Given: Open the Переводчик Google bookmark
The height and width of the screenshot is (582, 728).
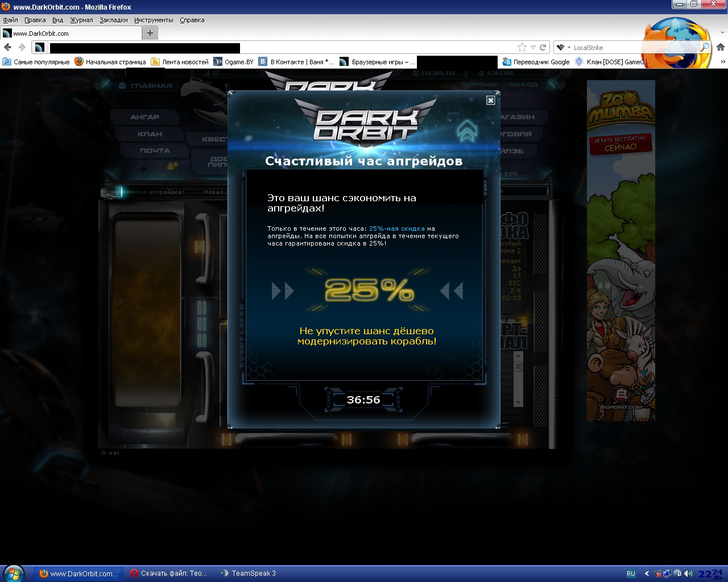Looking at the screenshot, I should 536,62.
